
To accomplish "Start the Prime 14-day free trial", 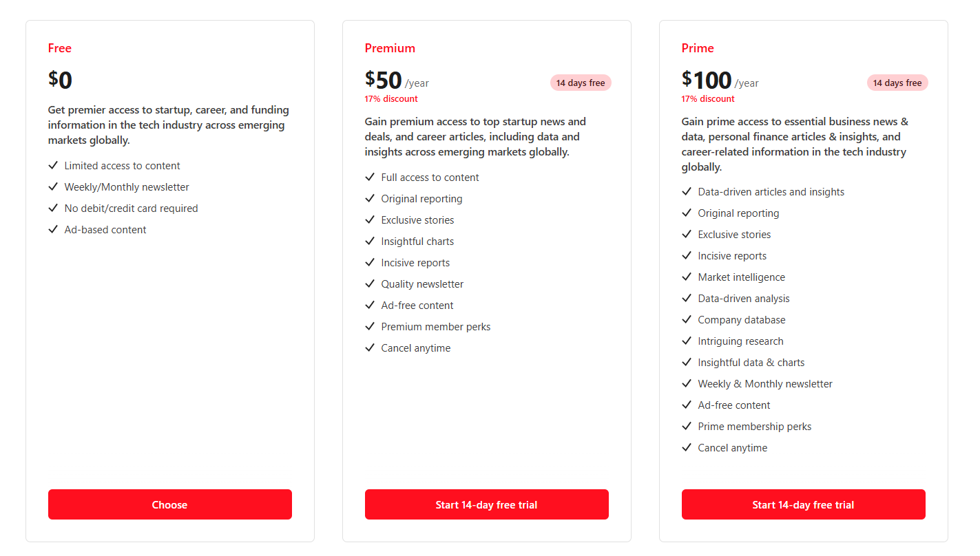I will click(803, 504).
